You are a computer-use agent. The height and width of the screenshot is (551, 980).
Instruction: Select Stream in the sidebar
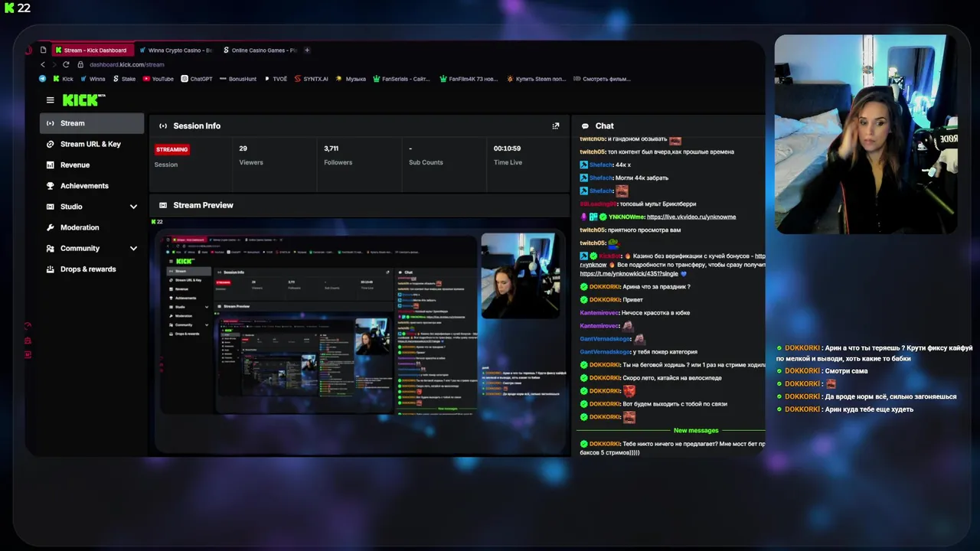pos(92,123)
